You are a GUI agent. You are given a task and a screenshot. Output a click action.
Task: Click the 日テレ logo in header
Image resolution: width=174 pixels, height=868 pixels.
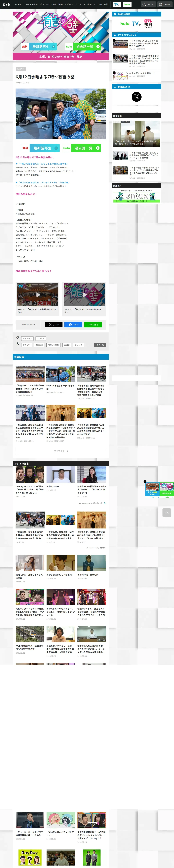6,4
